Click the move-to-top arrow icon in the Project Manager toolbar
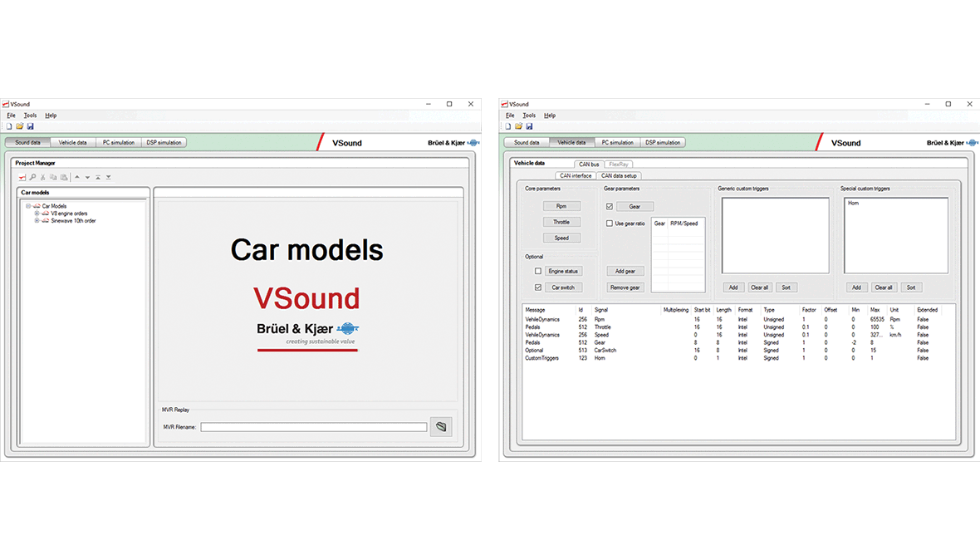This screenshot has width=980, height=560. 98,177
